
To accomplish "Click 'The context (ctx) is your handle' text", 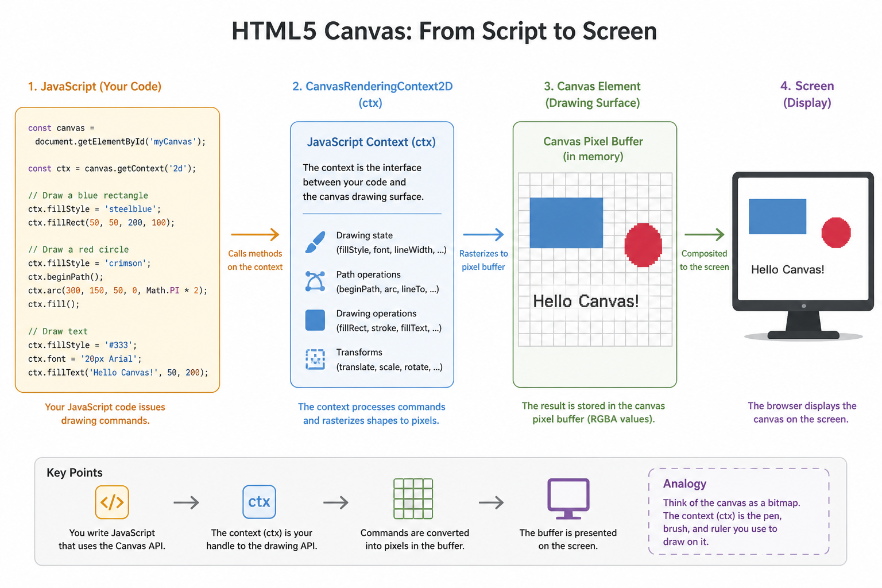I will [262, 540].
